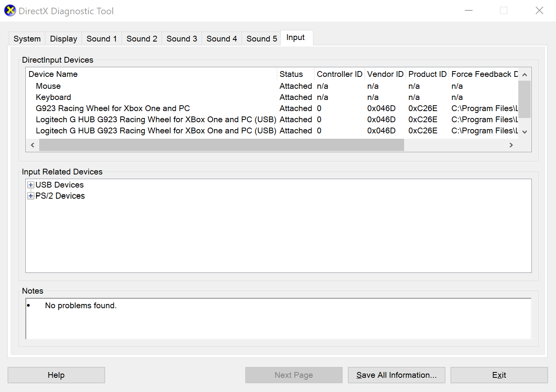This screenshot has height=392, width=556.
Task: Click the Product ID column header
Action: pos(427,74)
